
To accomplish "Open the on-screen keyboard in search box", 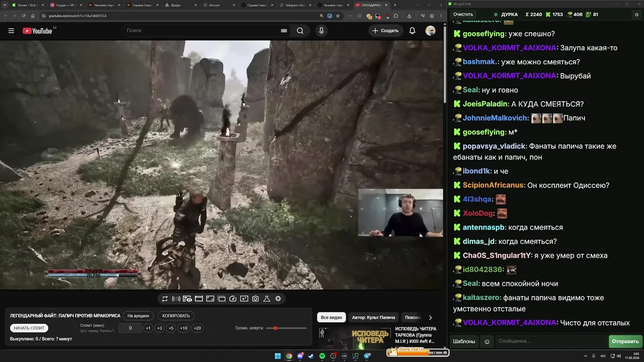I will [284, 31].
